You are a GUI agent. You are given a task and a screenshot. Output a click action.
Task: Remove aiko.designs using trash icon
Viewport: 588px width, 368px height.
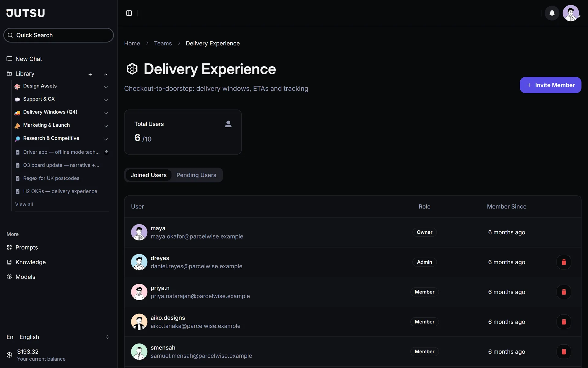tap(563, 322)
